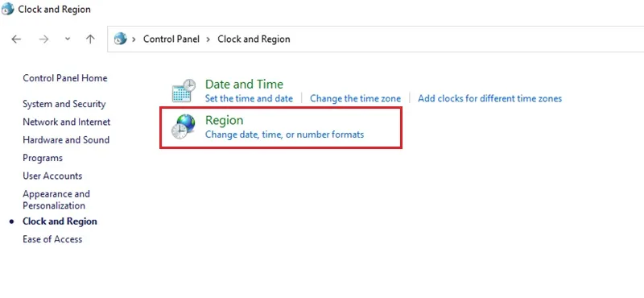Screen dimensions: 644x298
Task: Select Control Panel in breadcrumb path
Action: [x=171, y=39]
